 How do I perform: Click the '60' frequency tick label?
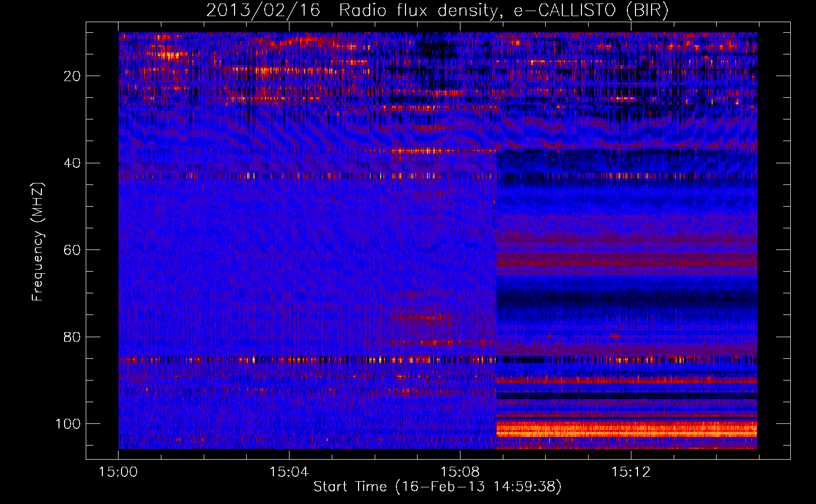73,250
